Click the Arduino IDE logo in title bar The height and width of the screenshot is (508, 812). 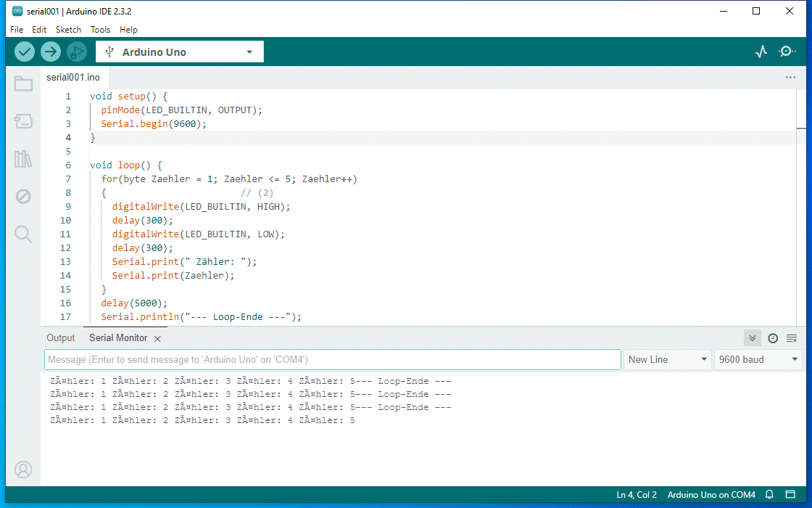[x=17, y=11]
